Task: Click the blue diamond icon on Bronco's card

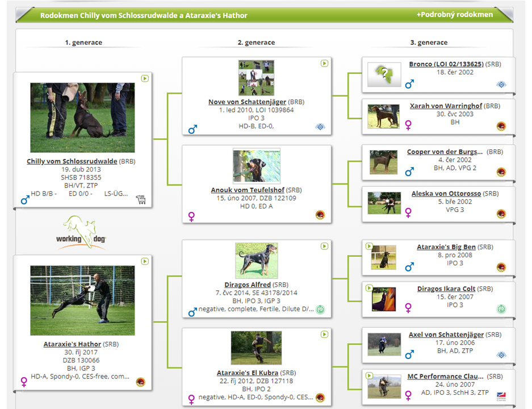Action: tap(501, 84)
